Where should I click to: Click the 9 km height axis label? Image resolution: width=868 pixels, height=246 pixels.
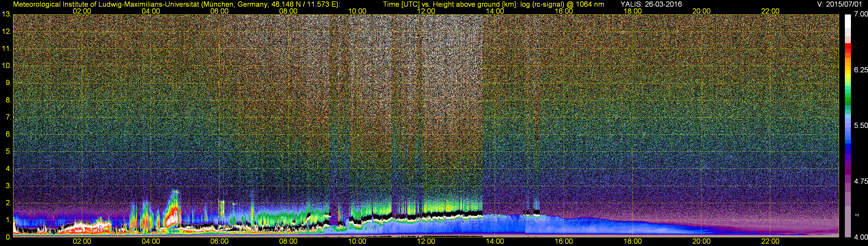coord(8,83)
